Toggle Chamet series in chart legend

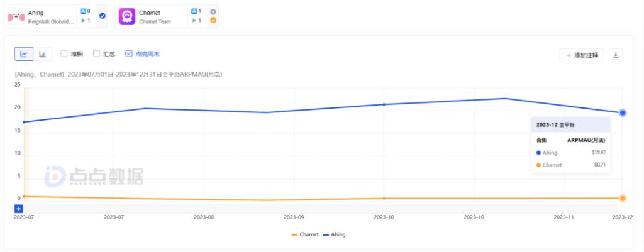(305, 235)
